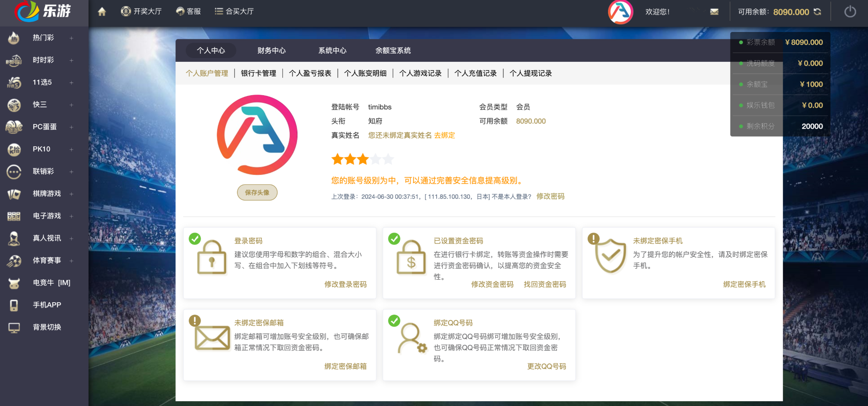Open 背景切换 monitor icon in sidebar
Image resolution: width=868 pixels, height=406 pixels.
(14, 327)
